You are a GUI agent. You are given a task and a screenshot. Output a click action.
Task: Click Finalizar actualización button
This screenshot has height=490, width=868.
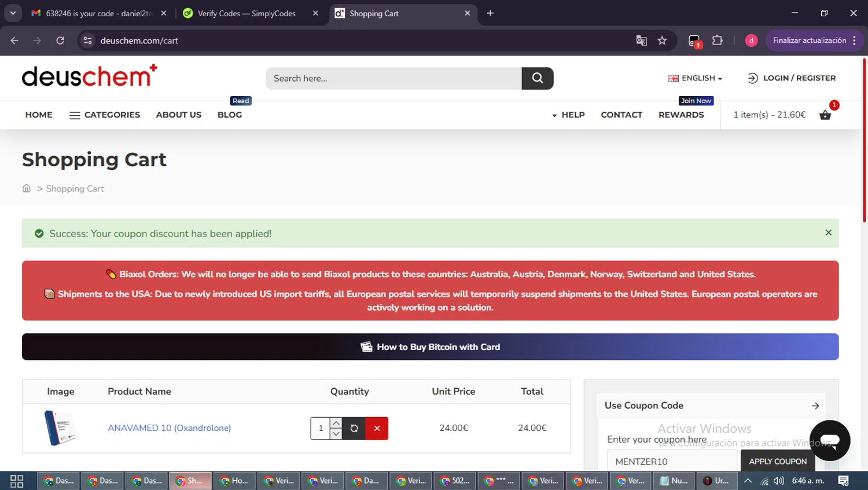(815, 40)
